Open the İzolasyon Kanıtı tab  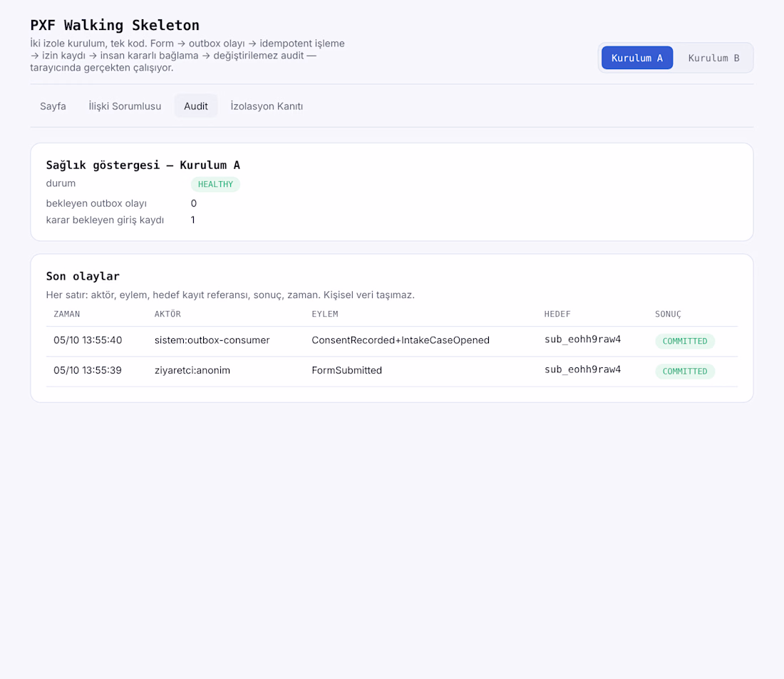[x=267, y=106]
